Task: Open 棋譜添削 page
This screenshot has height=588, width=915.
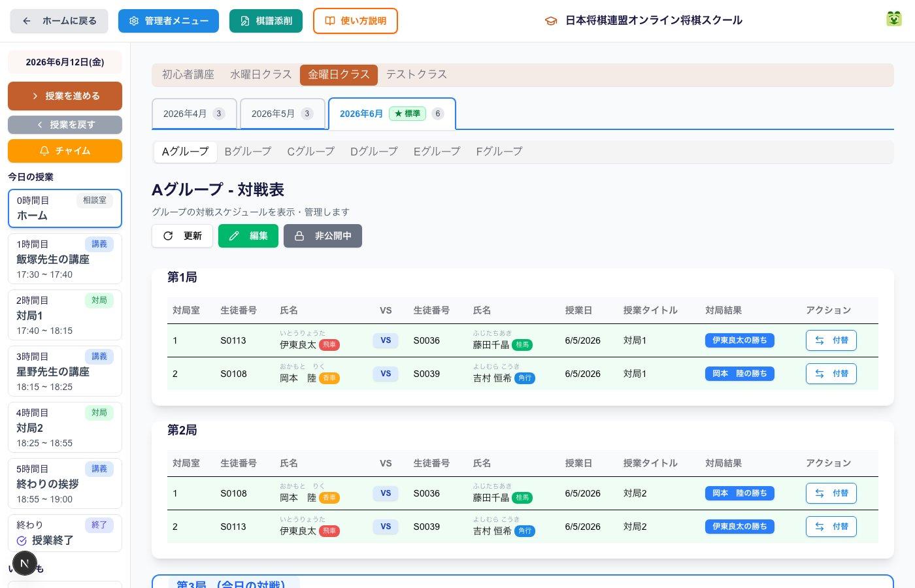Action: point(266,21)
